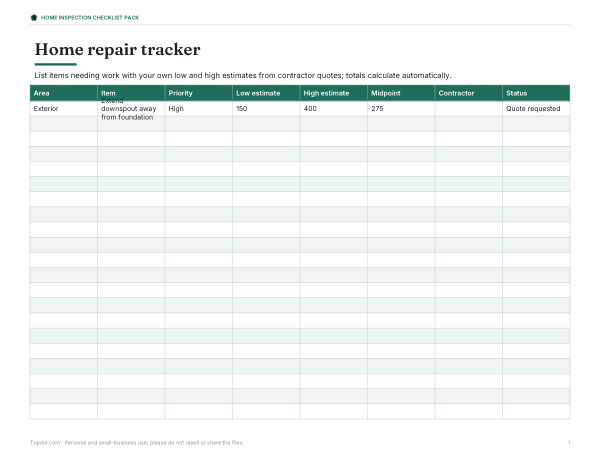Click the 'High' priority cell

199,109
